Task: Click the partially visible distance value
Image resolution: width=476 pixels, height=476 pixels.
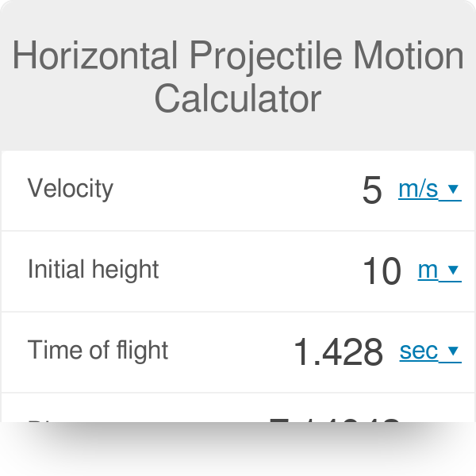Action: (333, 418)
